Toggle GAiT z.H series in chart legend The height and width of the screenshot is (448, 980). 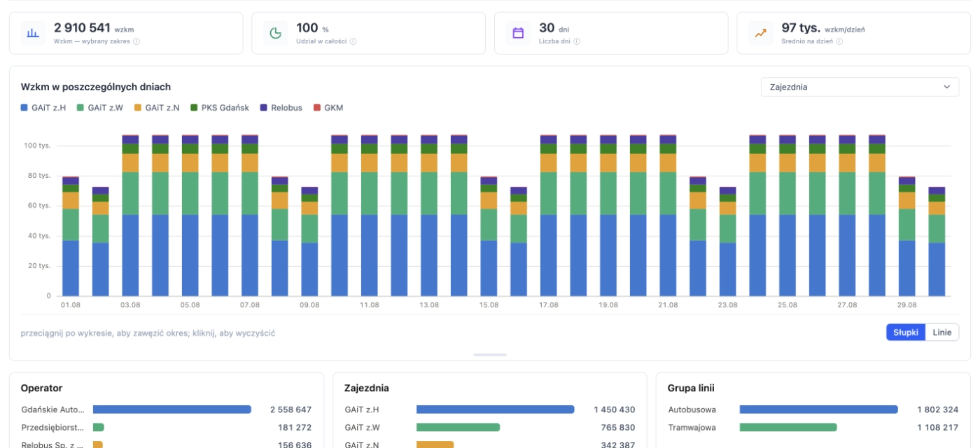(43, 108)
